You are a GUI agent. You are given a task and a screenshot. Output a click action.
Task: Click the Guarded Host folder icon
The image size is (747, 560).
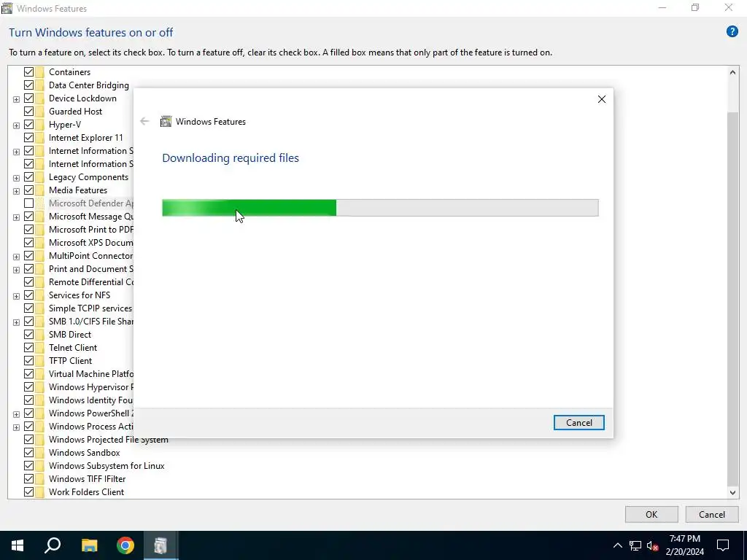pos(40,112)
